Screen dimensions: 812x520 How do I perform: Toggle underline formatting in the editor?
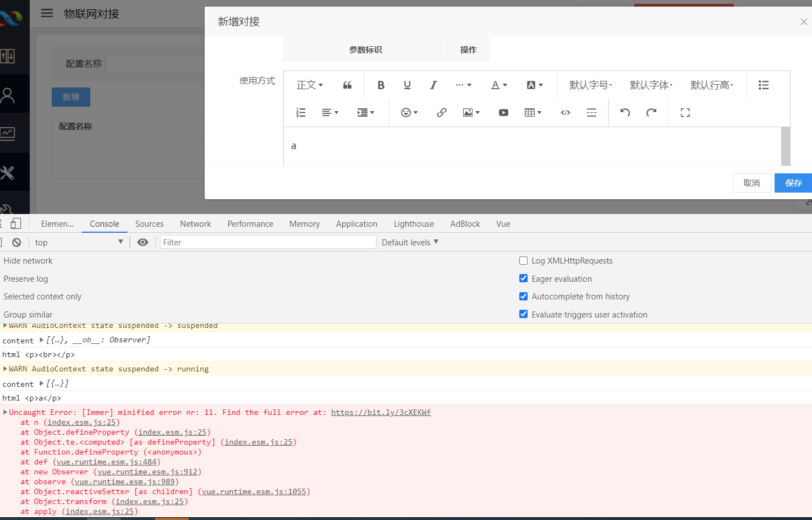click(407, 85)
